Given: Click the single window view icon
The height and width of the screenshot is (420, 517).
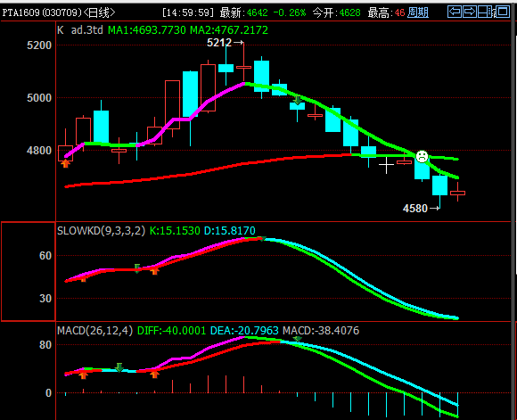Looking at the screenshot, I should 503,12.
